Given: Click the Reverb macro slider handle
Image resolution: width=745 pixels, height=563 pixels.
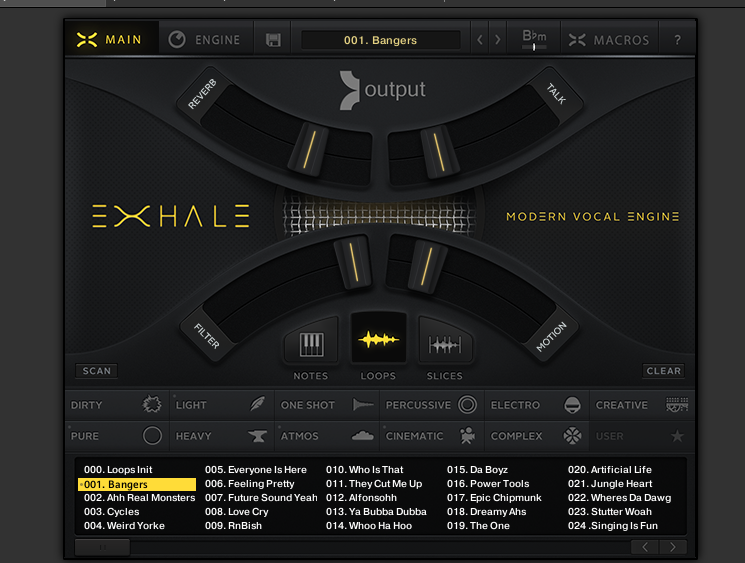Looking at the screenshot, I should pos(309,149).
